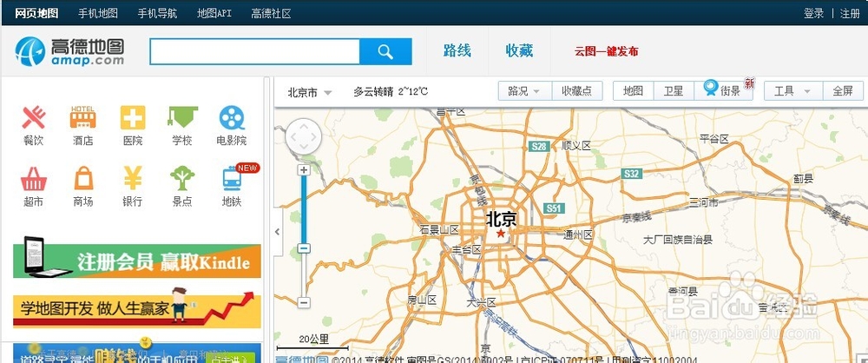The width and height of the screenshot is (868, 363).
Task: Select the 酒店 hotel category icon
Action: pyautogui.click(x=83, y=117)
